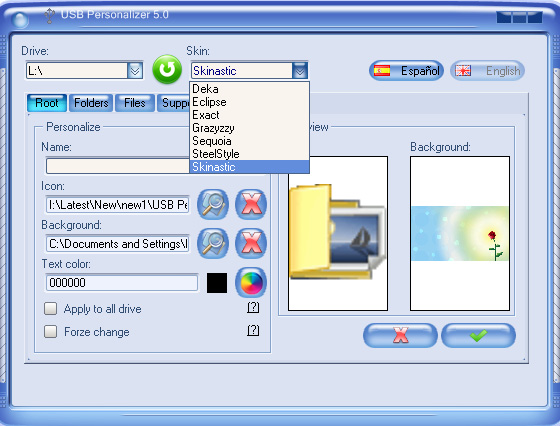
Task: Choose SteelStyle skin from list
Action: 249,154
